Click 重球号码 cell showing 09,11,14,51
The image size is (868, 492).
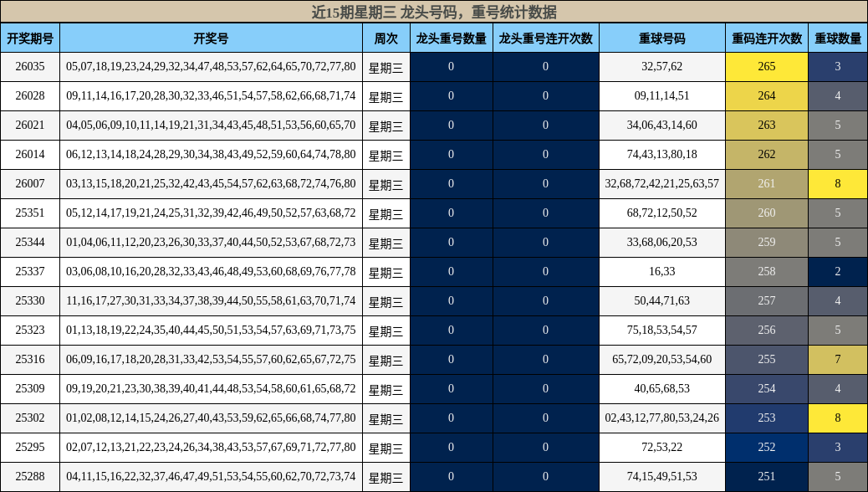pos(661,96)
